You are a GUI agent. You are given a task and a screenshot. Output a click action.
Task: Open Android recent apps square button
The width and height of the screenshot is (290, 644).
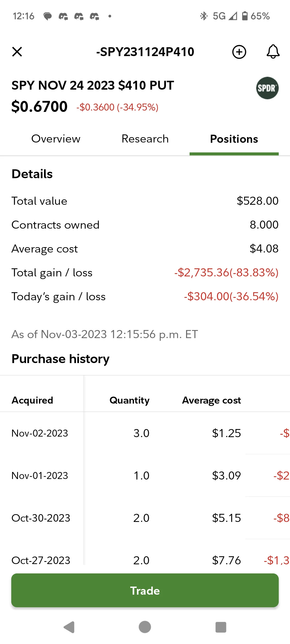221,627
